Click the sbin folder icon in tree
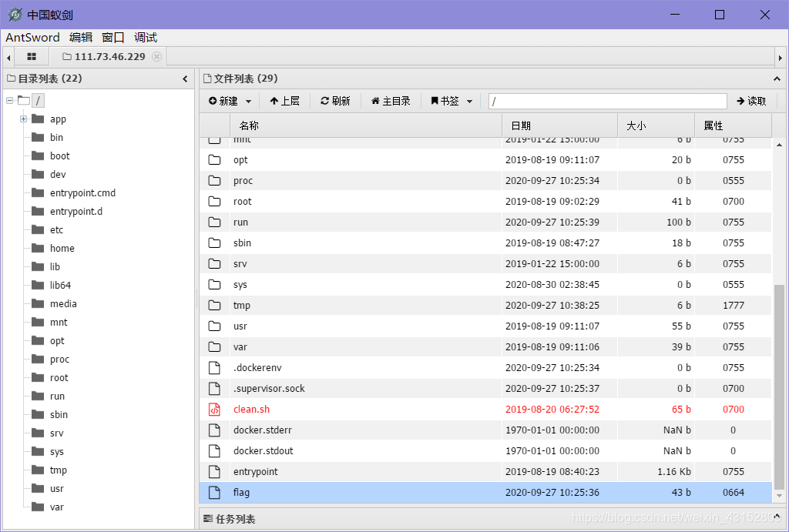Viewport: 789px width, 532px height. tap(38, 414)
